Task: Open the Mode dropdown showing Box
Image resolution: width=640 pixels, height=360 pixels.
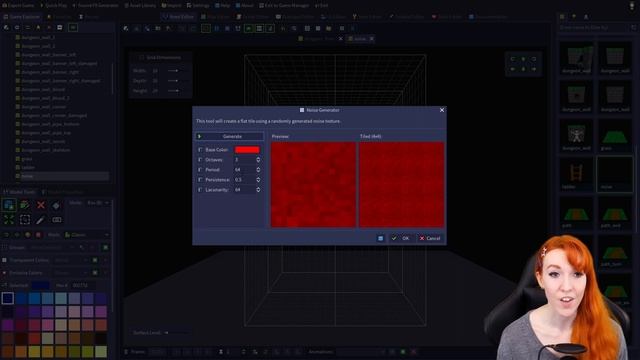Action: pyautogui.click(x=98, y=203)
